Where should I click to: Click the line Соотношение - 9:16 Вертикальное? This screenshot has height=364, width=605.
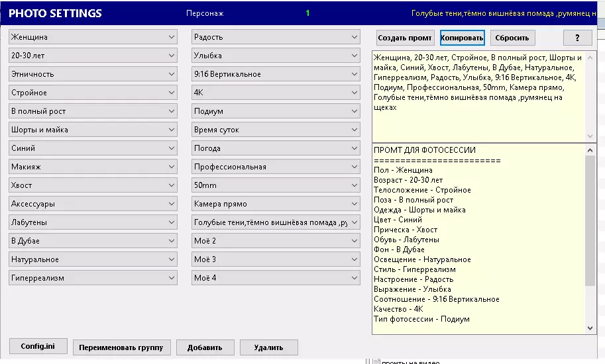tap(437, 299)
